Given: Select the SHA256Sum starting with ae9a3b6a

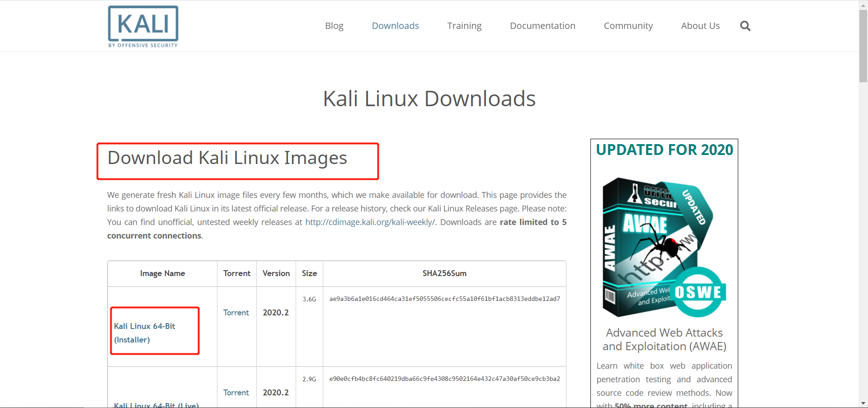Looking at the screenshot, I should click(444, 299).
